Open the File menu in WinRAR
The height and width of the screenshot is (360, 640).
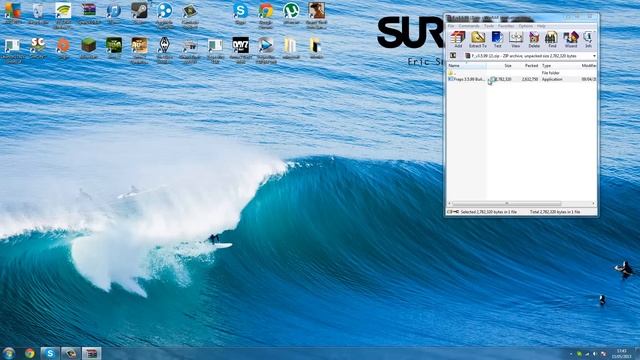451,26
